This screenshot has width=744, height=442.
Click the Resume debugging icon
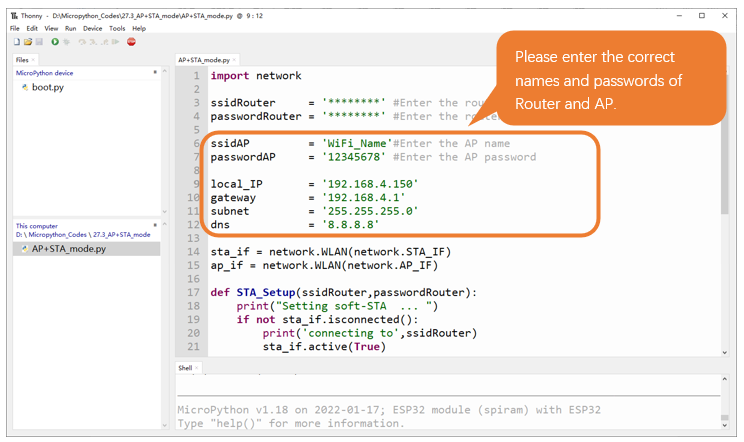[115, 42]
